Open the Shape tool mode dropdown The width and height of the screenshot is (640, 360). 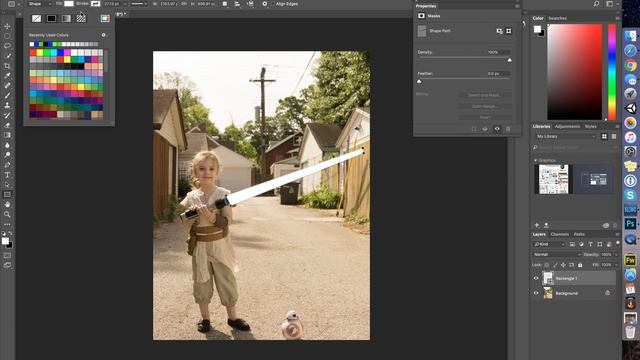[x=40, y=4]
